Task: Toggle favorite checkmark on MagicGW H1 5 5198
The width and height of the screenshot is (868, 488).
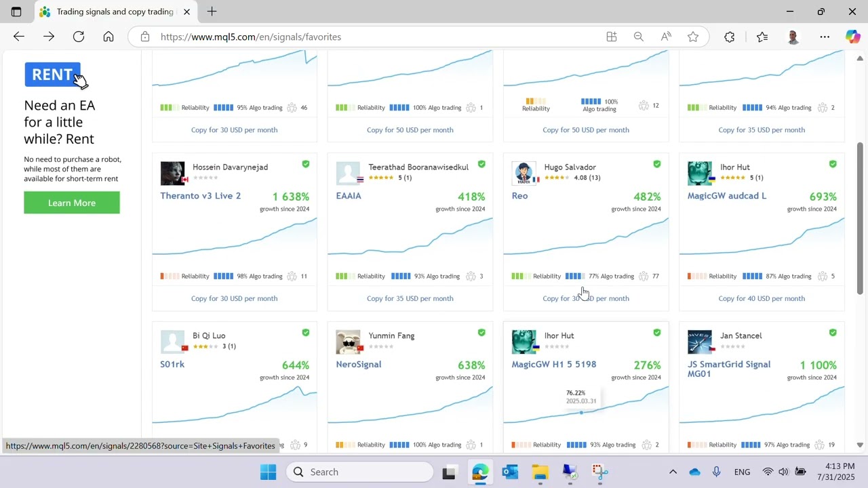Action: tap(657, 333)
